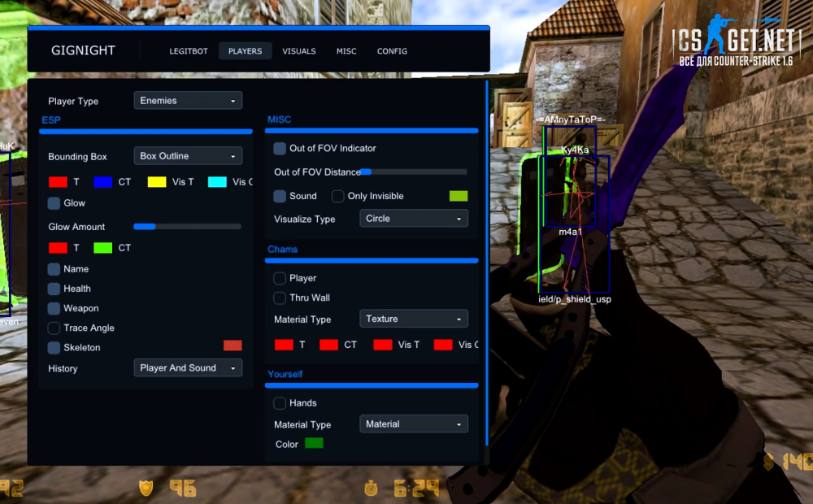This screenshot has width=813, height=504.
Task: Toggle the Out of FOV Indicator checkbox
Action: click(280, 149)
